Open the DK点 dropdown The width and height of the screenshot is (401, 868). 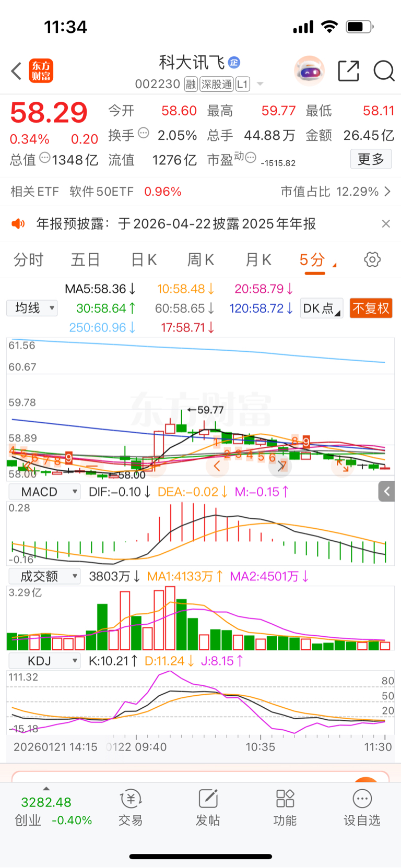(x=322, y=308)
